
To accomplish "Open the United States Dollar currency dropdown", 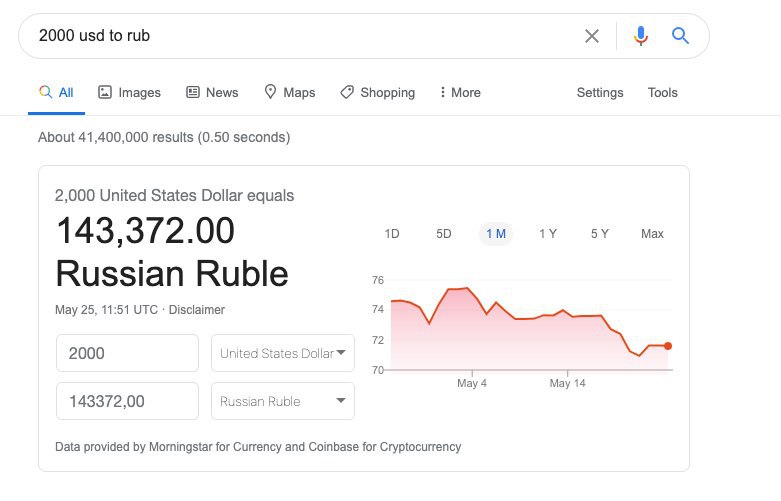I will [x=283, y=353].
